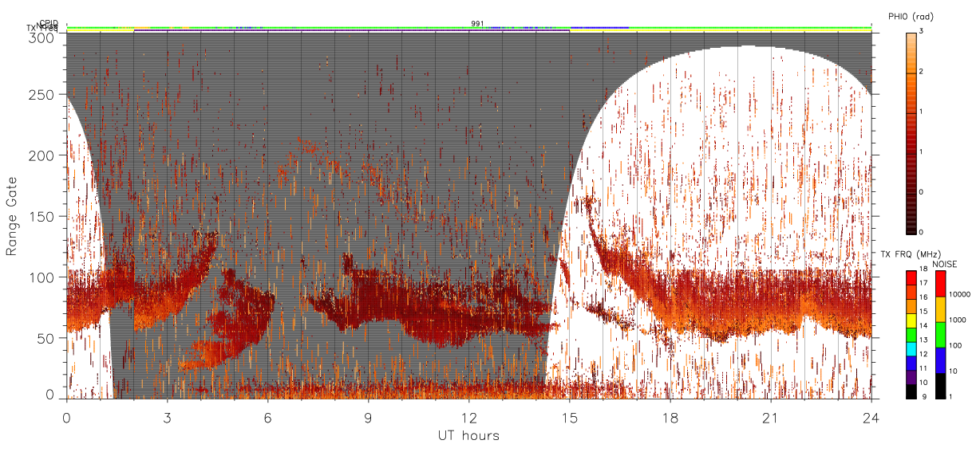
Task: Click the '1' label on NOISE scale
Action: click(x=951, y=397)
